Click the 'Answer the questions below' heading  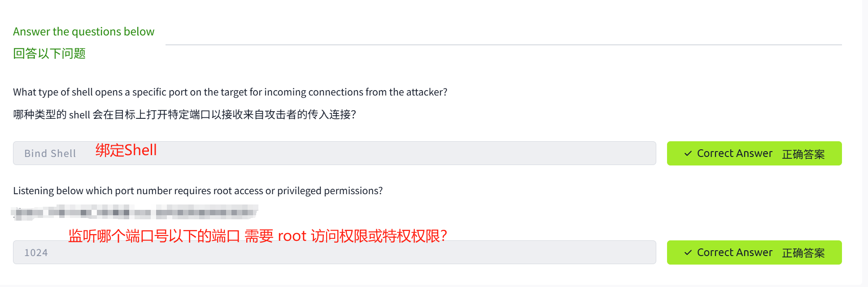pos(83,31)
